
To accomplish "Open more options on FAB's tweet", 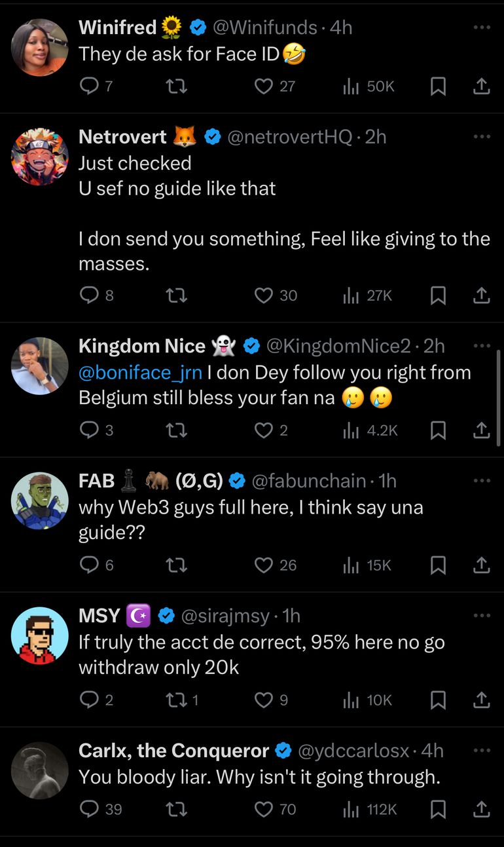I will pyautogui.click(x=482, y=481).
